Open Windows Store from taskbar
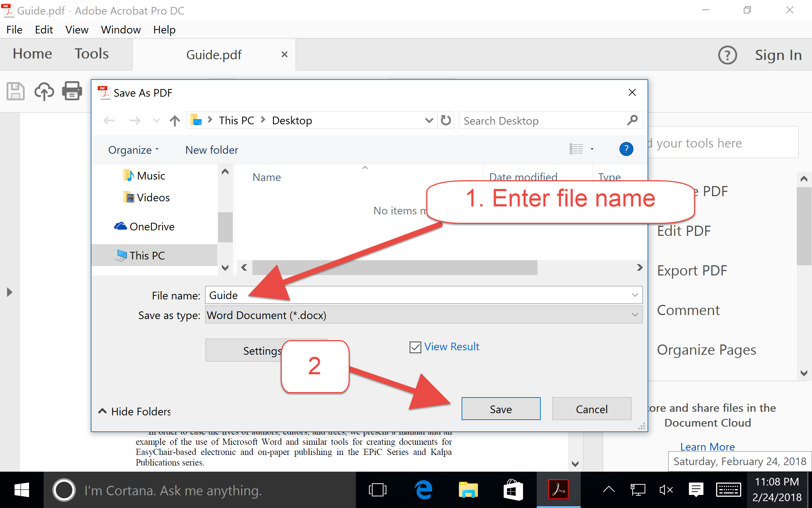 coord(513,490)
